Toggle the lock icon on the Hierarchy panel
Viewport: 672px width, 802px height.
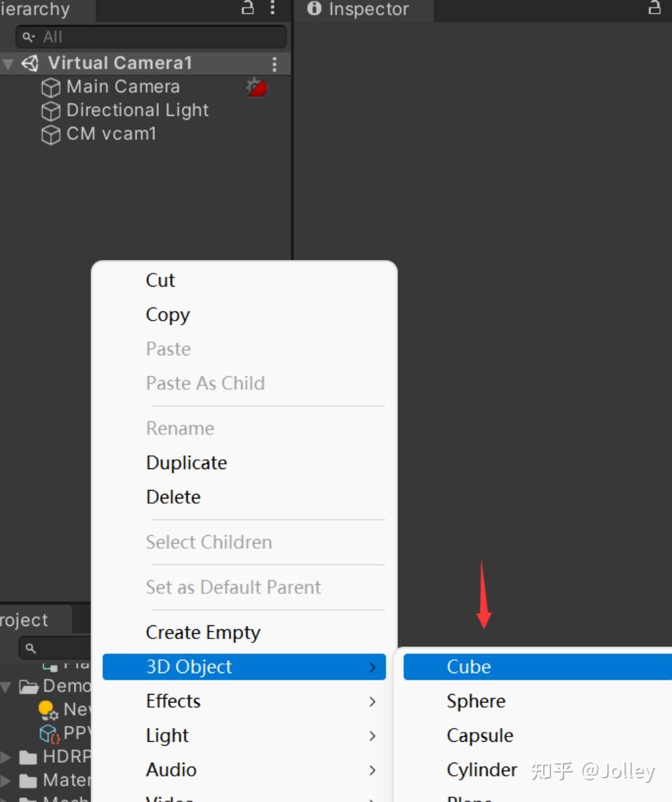[x=246, y=8]
